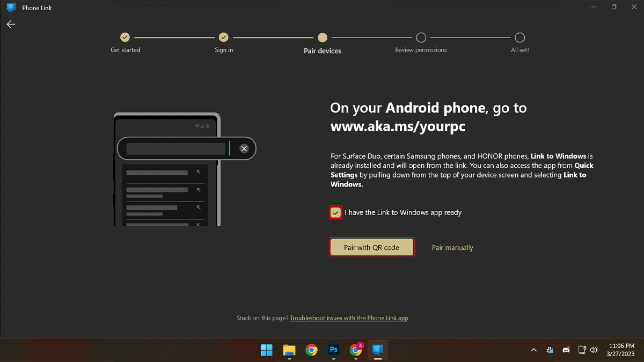Open the volume control in system tray
Image resolution: width=644 pixels, height=362 pixels.
click(594, 350)
